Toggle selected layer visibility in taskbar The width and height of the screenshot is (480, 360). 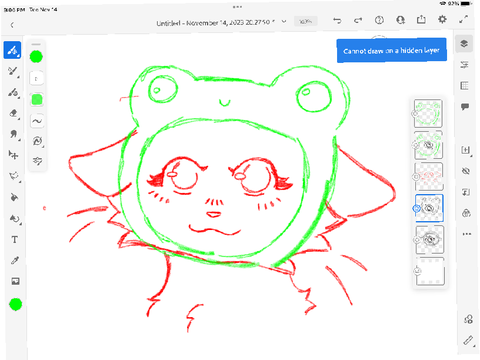(466, 171)
